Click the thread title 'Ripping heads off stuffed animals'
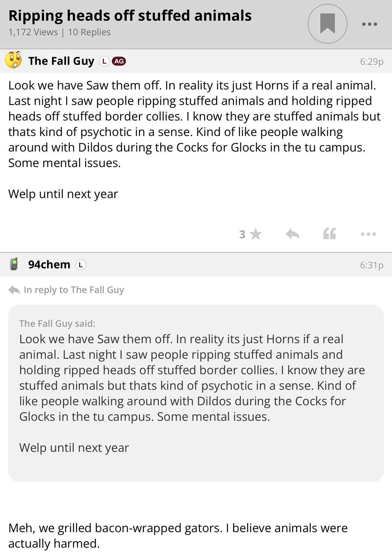This screenshot has height=558, width=392. 130,16
